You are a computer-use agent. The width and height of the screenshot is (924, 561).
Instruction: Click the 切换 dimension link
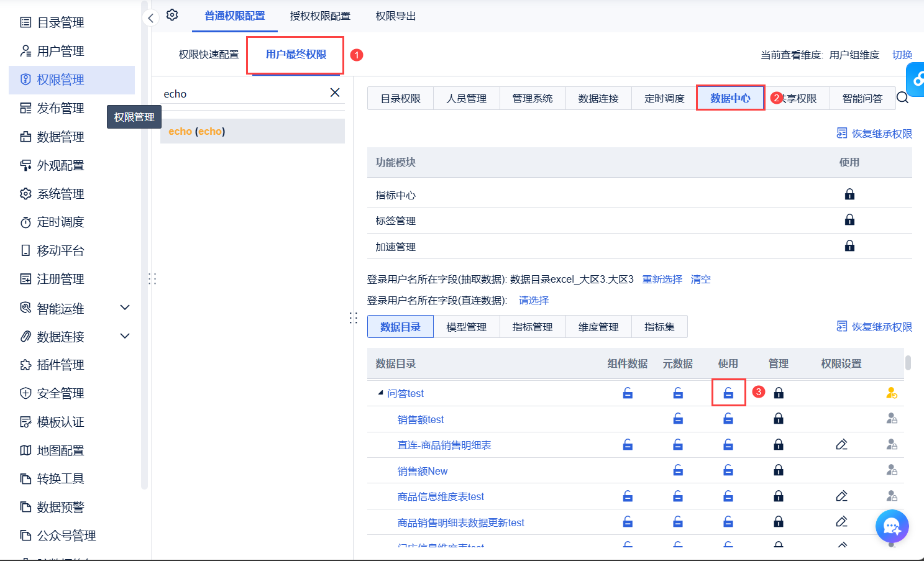[902, 55]
